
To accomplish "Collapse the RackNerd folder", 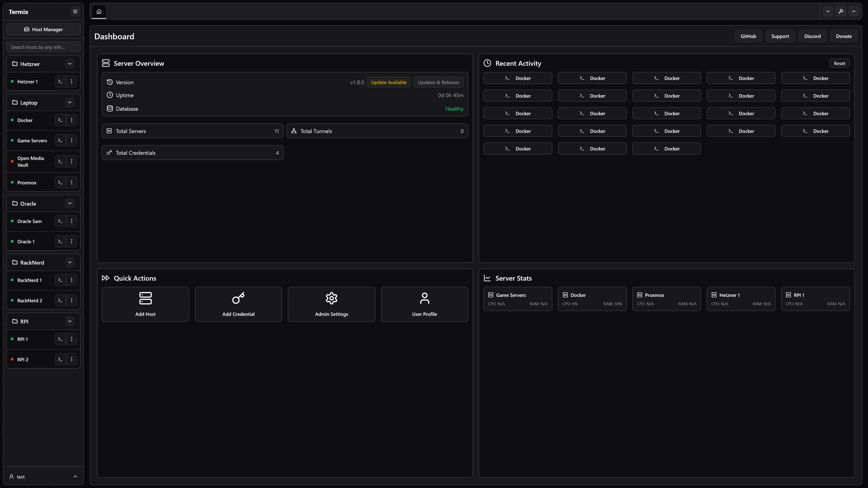I will coord(70,262).
